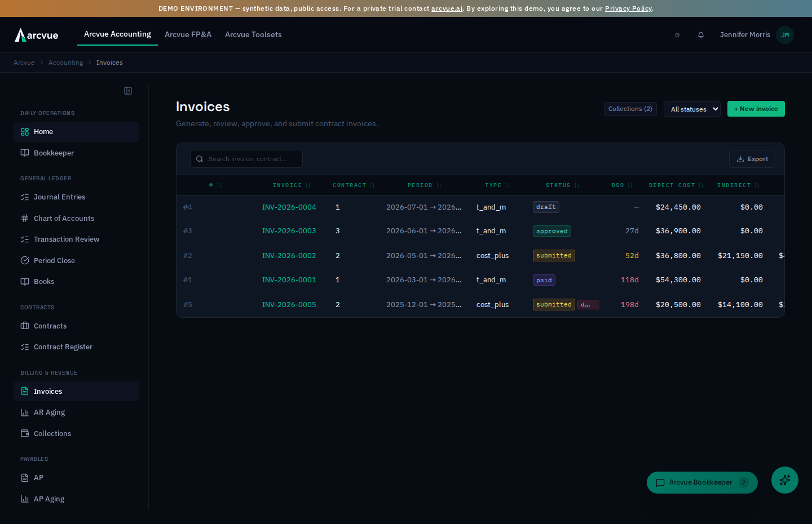Select Arcvue Accounting tab
This screenshot has width=812, height=524.
pyautogui.click(x=117, y=34)
